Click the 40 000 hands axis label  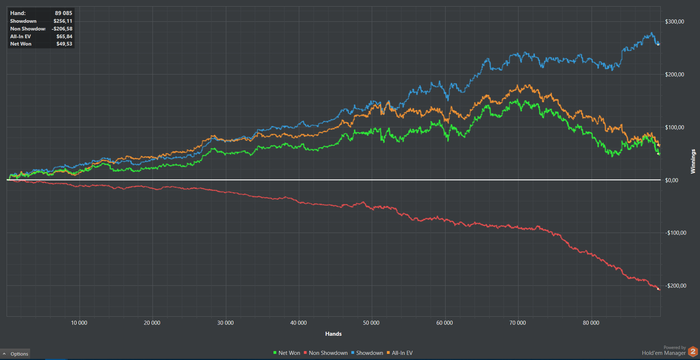click(299, 322)
